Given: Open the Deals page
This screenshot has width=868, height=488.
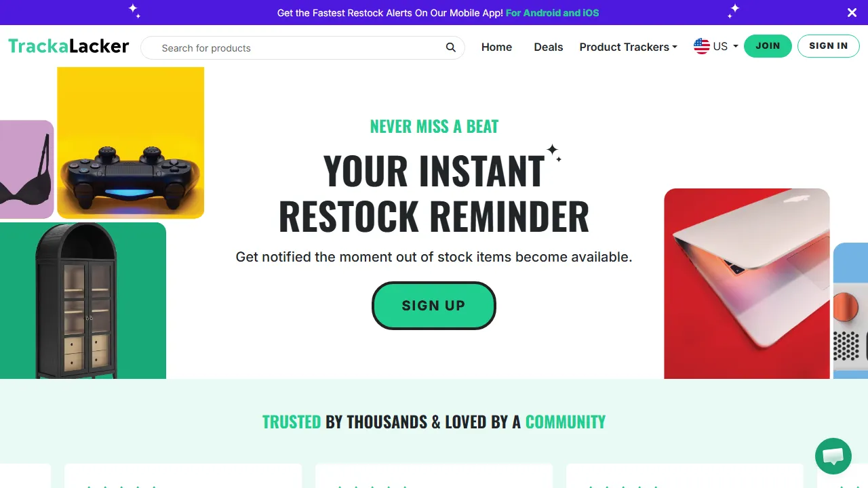Looking at the screenshot, I should click(548, 47).
